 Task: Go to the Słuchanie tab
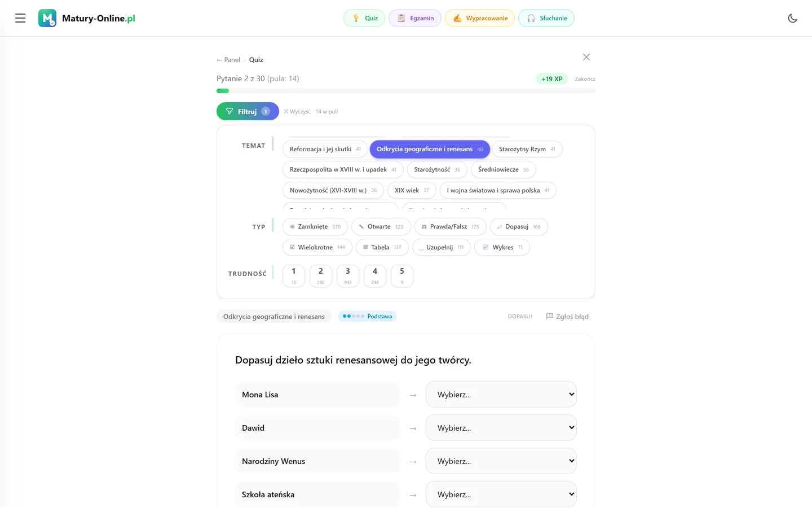546,18
